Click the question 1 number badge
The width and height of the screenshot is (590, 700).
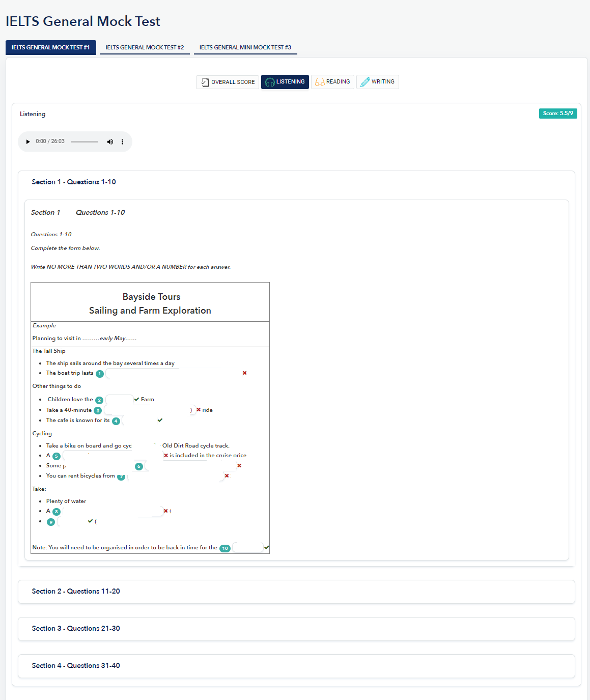click(100, 374)
